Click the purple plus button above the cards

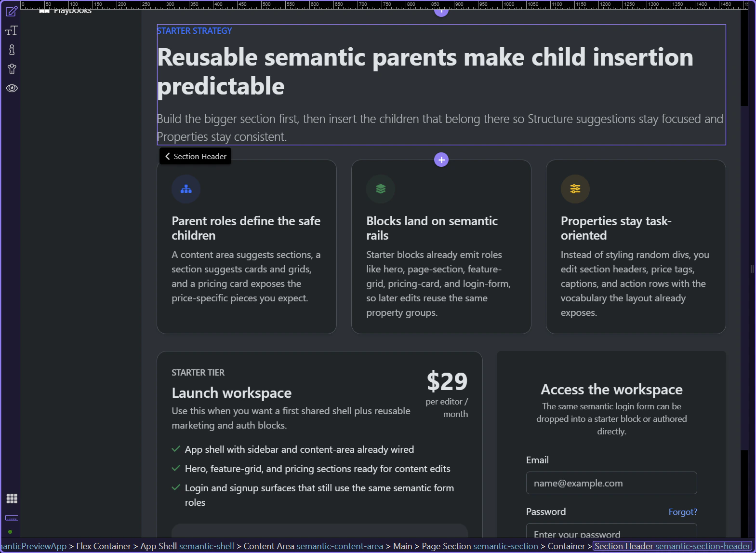pos(441,160)
